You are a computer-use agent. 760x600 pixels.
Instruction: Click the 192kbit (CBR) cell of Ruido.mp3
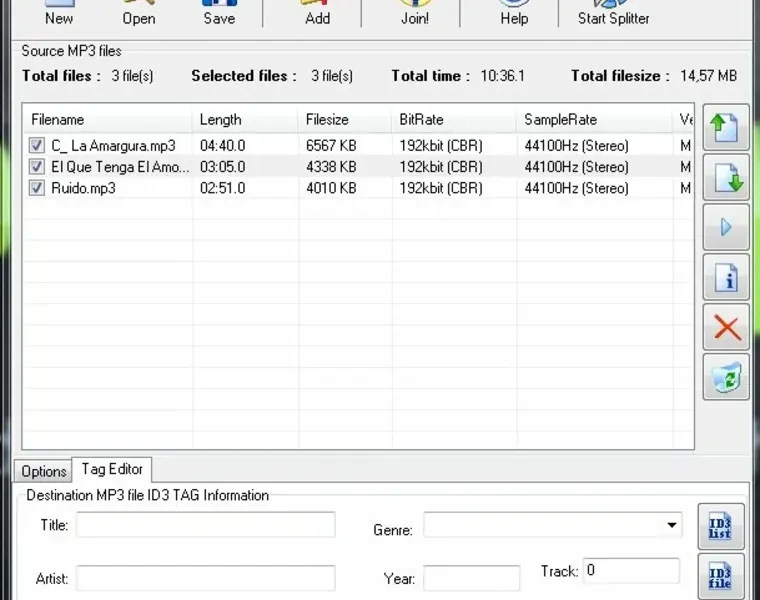point(441,189)
